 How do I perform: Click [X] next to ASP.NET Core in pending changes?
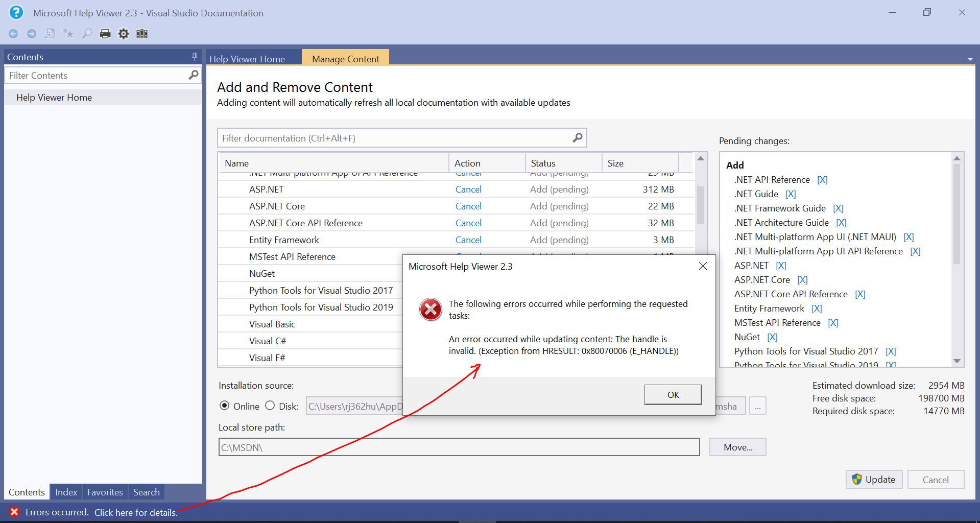802,280
